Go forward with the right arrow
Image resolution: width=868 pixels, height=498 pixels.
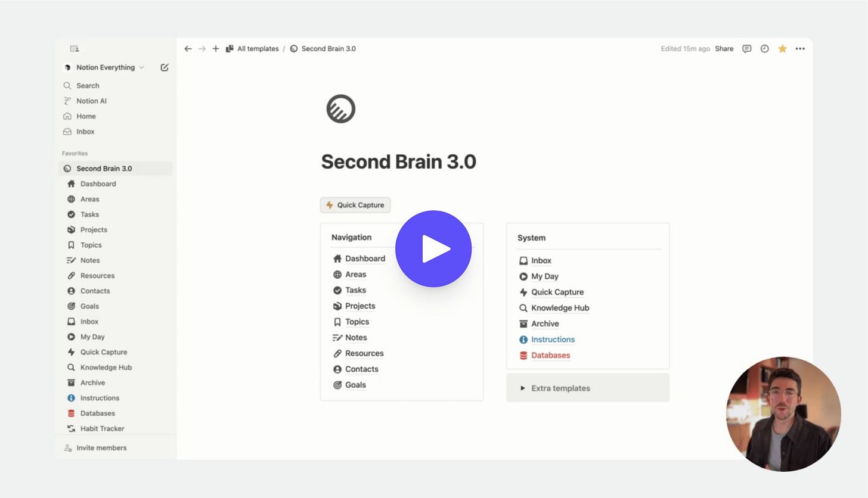pyautogui.click(x=202, y=49)
